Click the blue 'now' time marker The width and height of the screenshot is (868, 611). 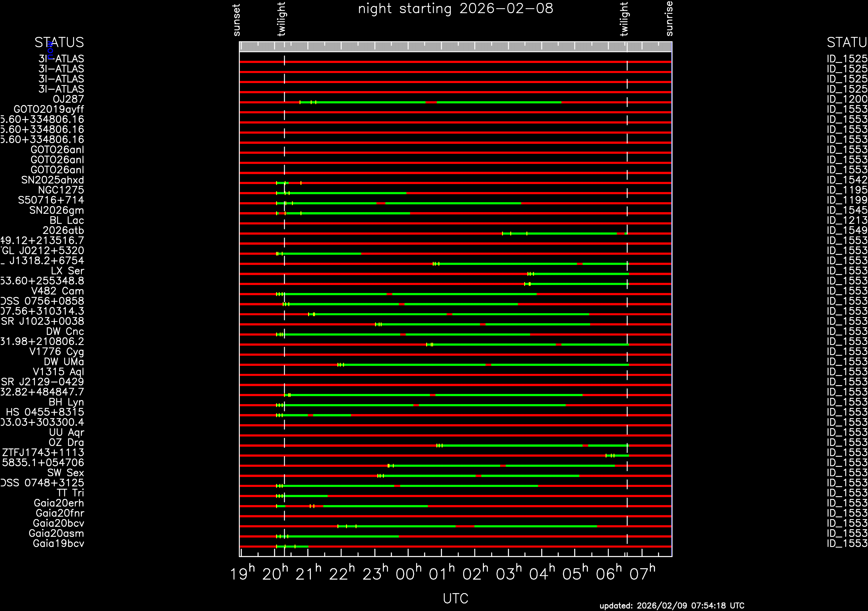click(50, 50)
